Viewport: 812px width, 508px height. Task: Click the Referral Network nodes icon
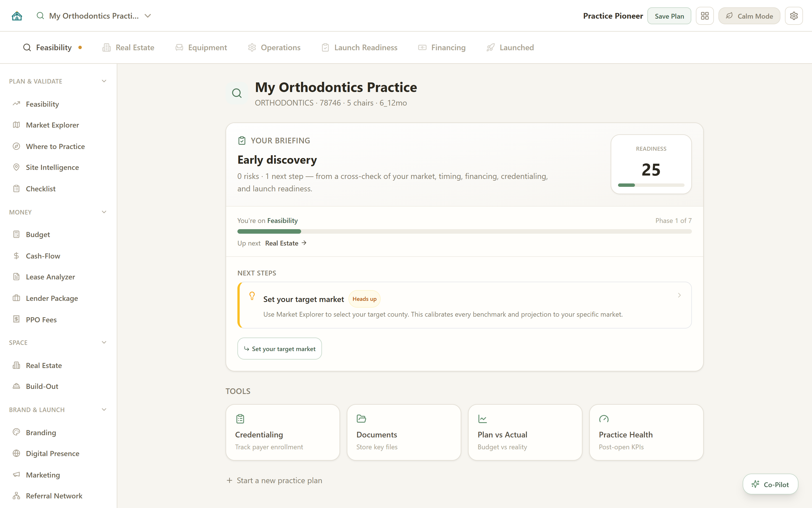[x=16, y=496]
